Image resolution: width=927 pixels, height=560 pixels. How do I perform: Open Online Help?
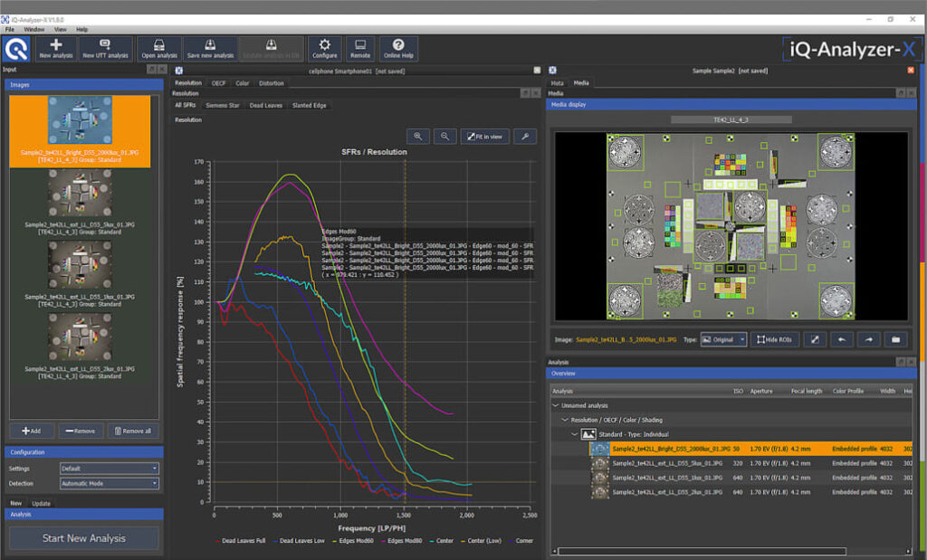click(397, 48)
